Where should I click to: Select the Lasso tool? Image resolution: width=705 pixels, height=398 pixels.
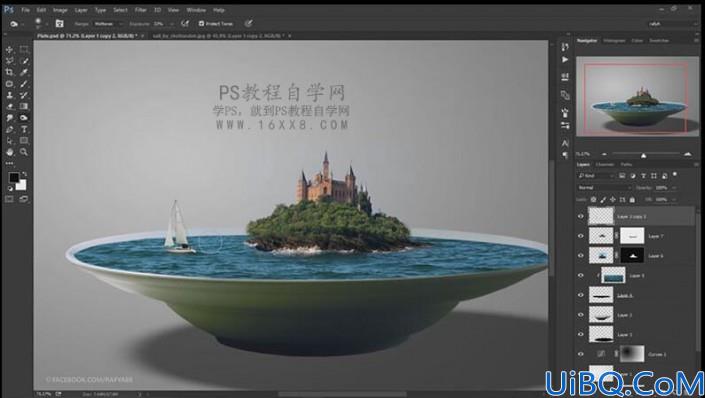(x=9, y=61)
